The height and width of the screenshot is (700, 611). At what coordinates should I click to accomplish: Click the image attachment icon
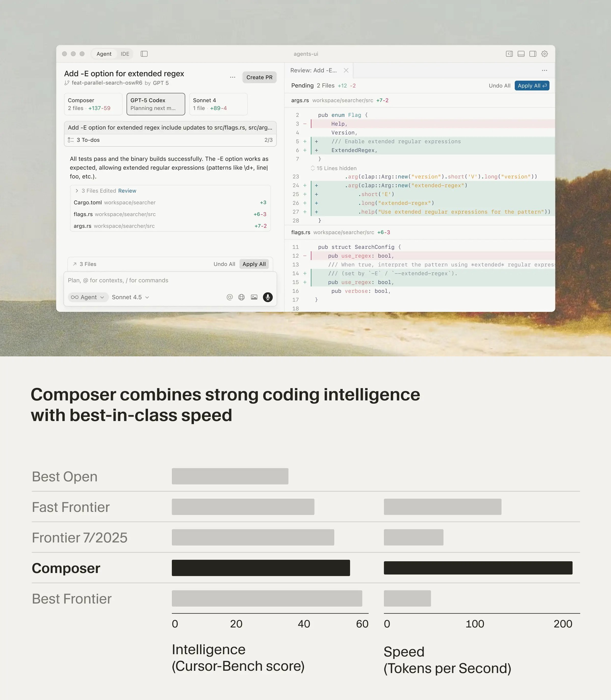(x=254, y=297)
